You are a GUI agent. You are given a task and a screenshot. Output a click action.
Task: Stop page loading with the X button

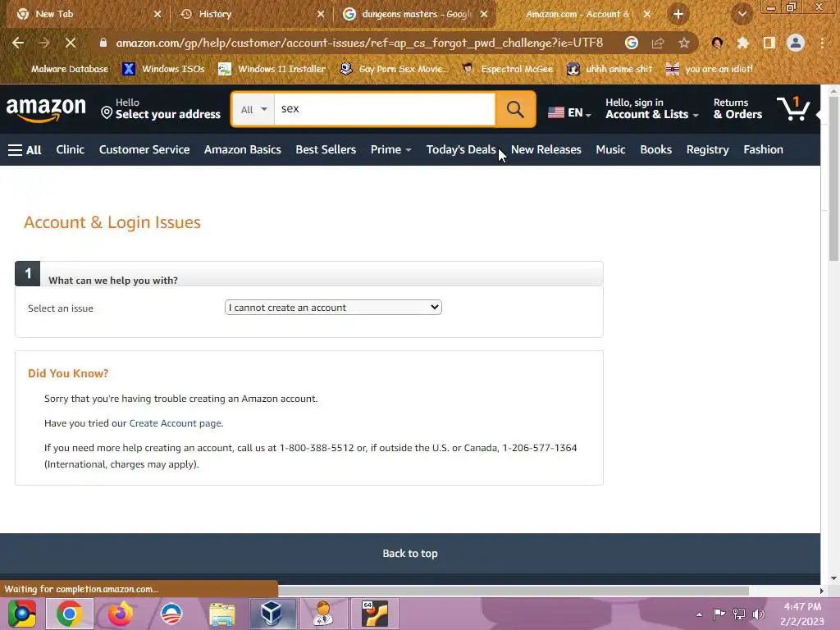(71, 43)
